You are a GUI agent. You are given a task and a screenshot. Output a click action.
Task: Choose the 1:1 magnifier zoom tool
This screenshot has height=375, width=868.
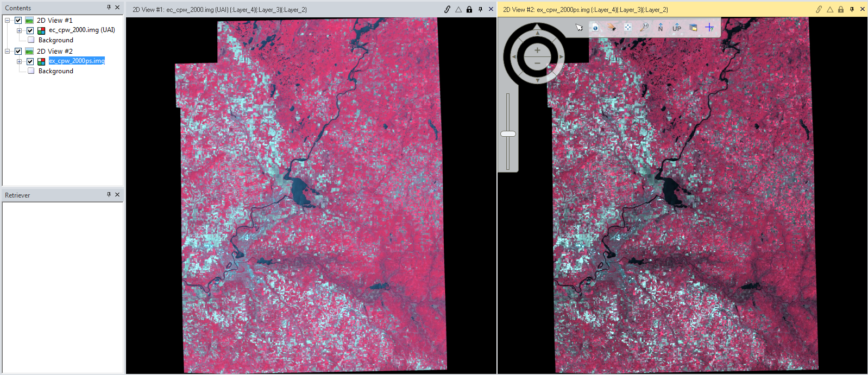(644, 27)
